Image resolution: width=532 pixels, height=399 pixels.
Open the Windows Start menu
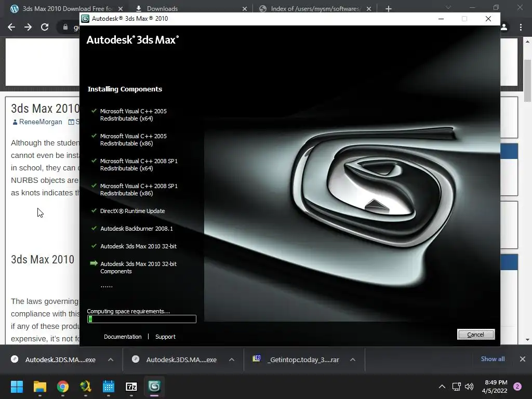[x=17, y=387]
